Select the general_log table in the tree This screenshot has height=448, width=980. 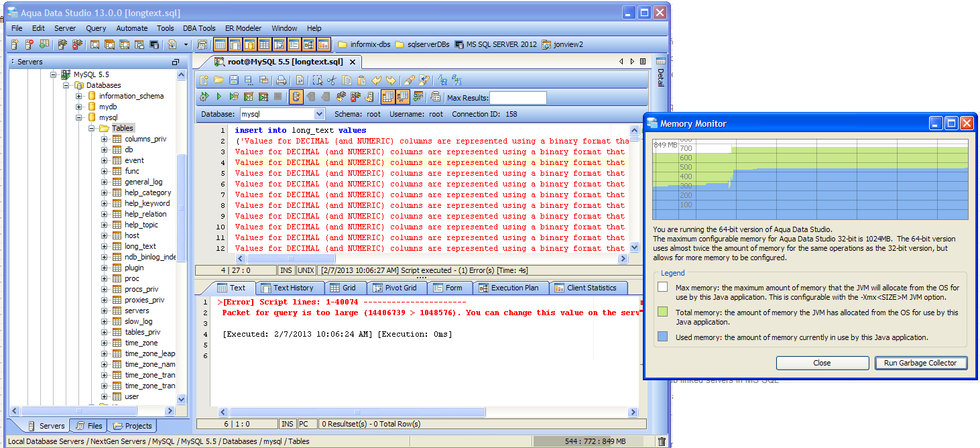pos(143,182)
